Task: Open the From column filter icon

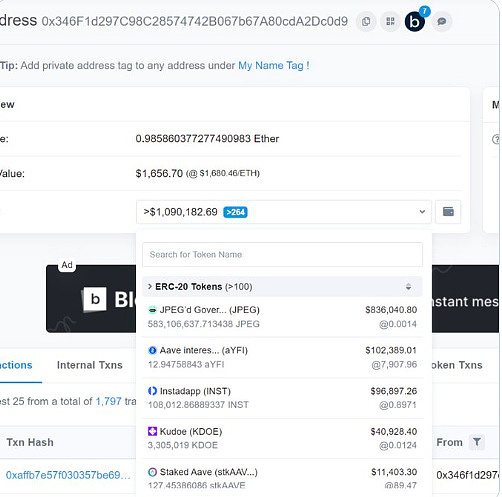Action: (x=477, y=442)
